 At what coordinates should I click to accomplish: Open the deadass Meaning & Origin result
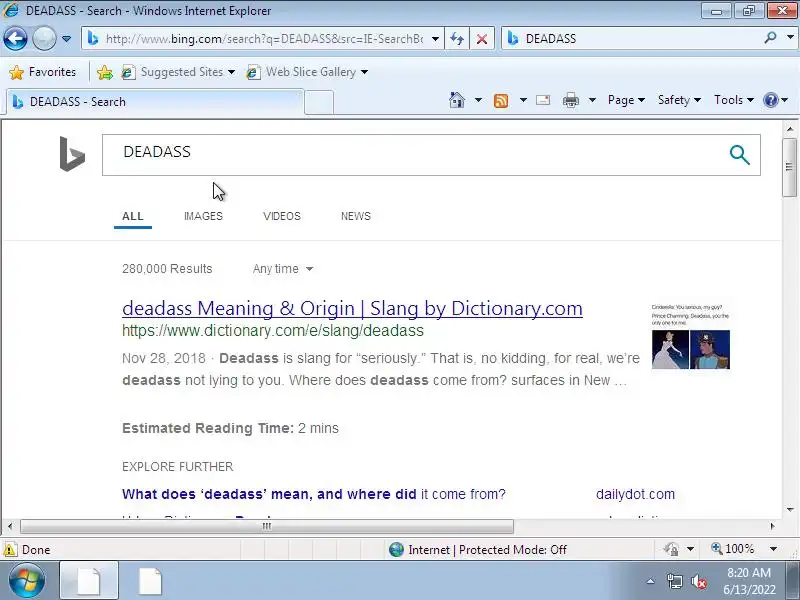coord(352,308)
